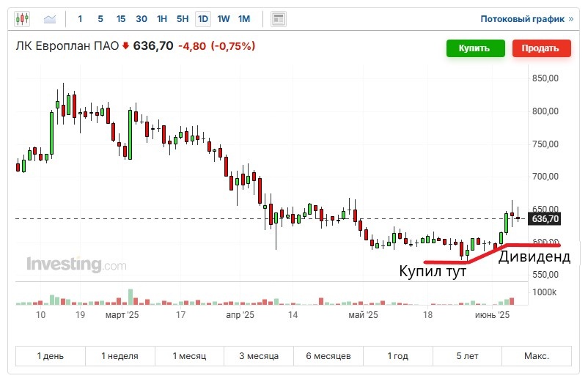Click the апр '25 date label
Screen dimensions: 588x381
click(x=240, y=314)
